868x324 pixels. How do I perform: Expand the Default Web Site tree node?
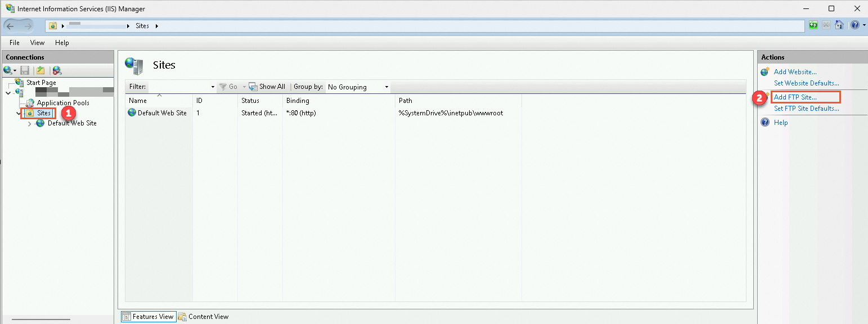click(x=29, y=124)
